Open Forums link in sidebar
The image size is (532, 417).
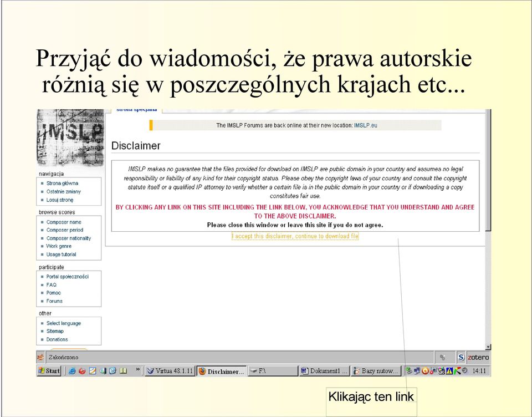coord(54,301)
